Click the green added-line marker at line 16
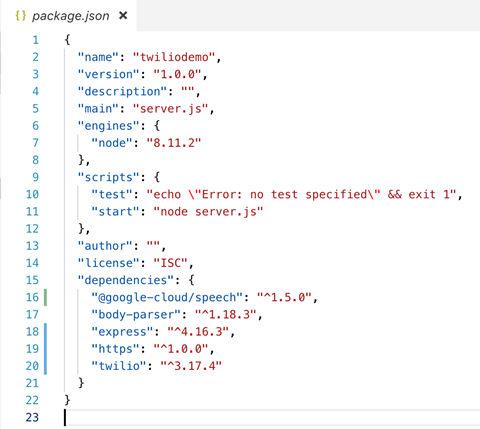The image size is (480, 429). click(45, 297)
